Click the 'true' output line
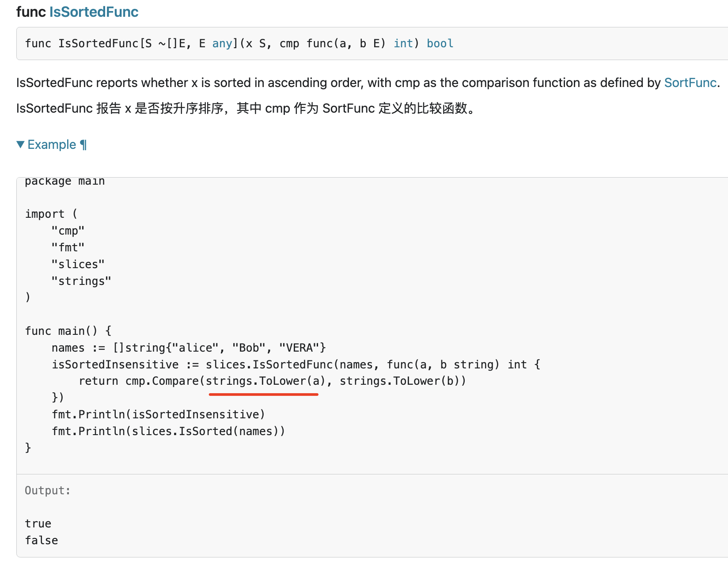Viewport: 728px width, 561px height. click(x=38, y=523)
